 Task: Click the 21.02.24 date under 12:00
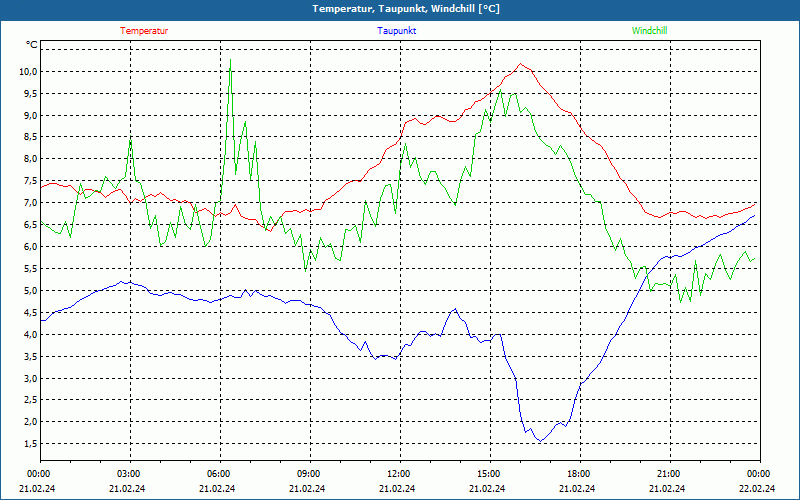tap(397, 488)
